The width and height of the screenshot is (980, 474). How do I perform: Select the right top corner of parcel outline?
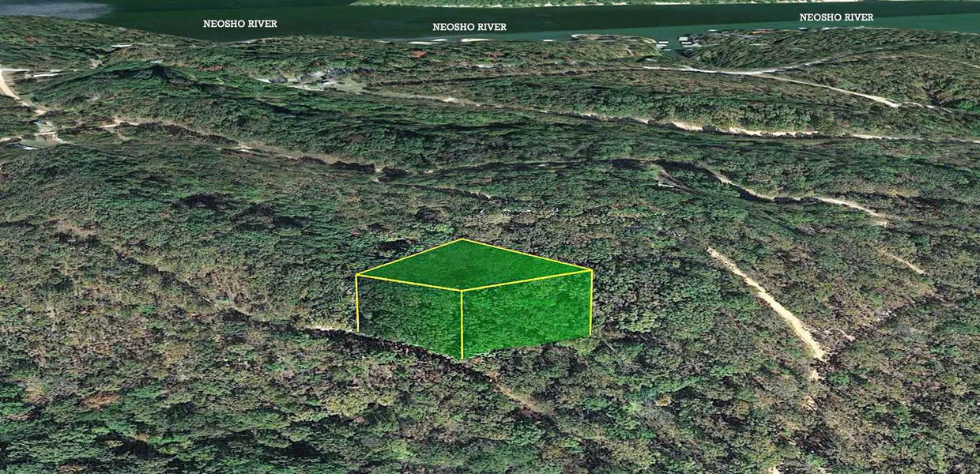(591, 271)
